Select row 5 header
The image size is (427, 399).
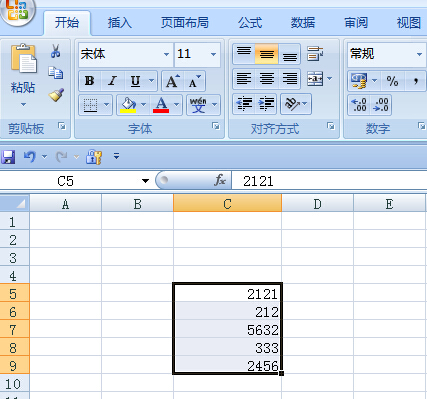[x=14, y=293]
